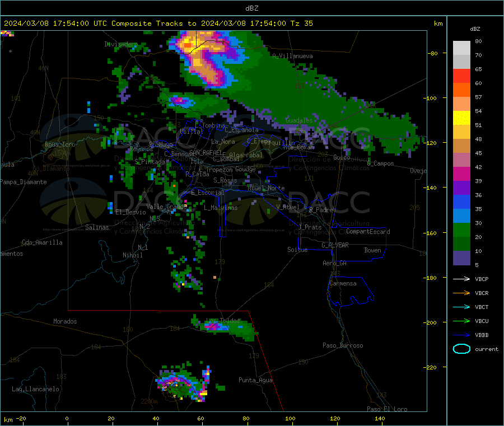This screenshot has height=426, width=504.
Task: Select the 35 dBZ light blue swatch
Action: pos(461,216)
